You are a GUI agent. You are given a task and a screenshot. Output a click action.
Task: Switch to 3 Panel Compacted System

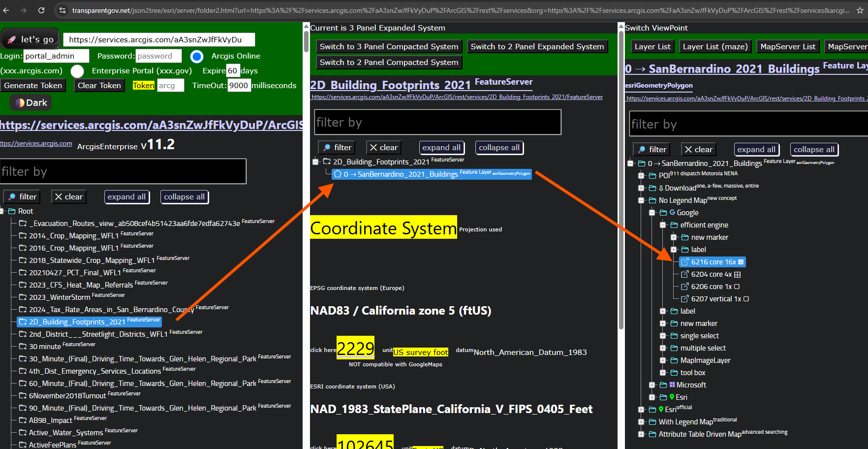pos(389,47)
